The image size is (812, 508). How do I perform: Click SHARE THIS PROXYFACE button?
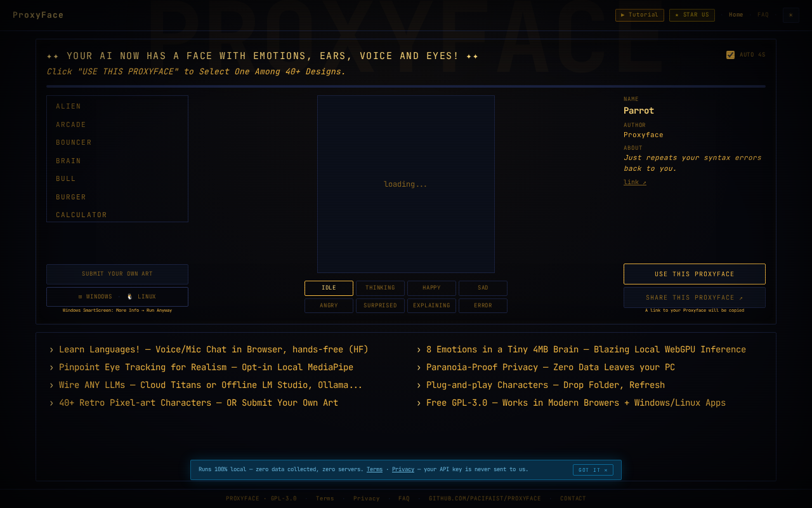(x=695, y=298)
